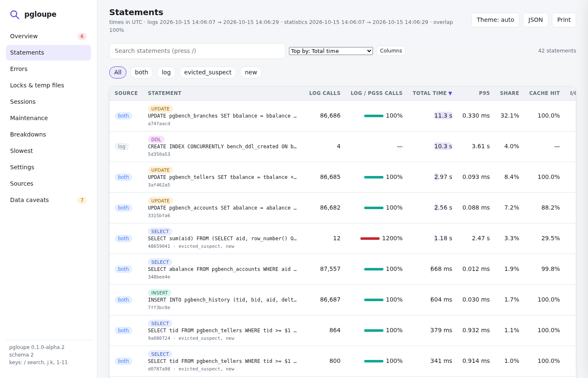Sort by the Cache Hit column header
This screenshot has height=378, width=588.
point(544,93)
